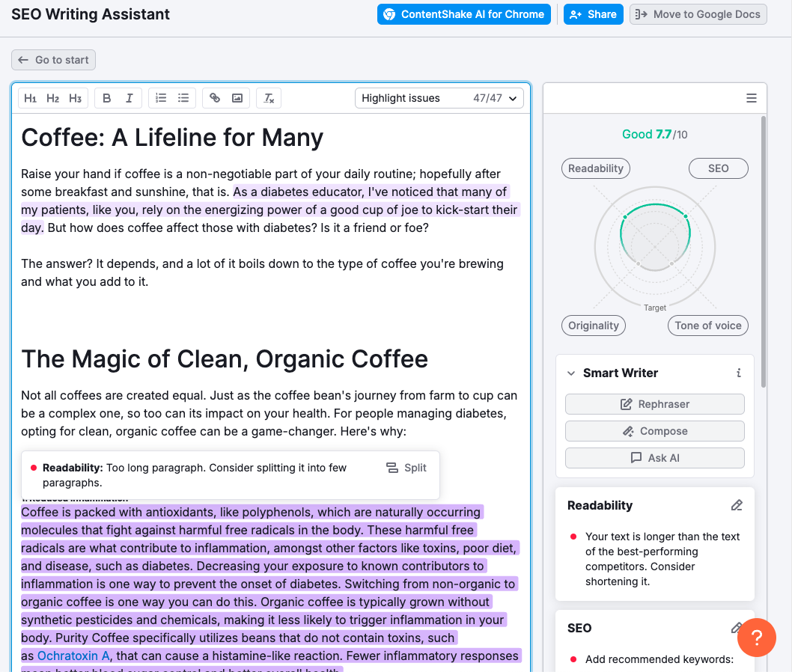The height and width of the screenshot is (672, 792).
Task: Show Smart Writer info
Action: click(x=739, y=373)
